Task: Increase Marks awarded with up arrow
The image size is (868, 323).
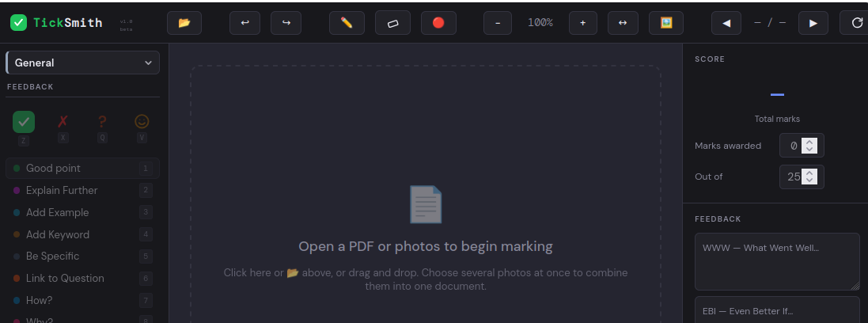Action: (810, 142)
